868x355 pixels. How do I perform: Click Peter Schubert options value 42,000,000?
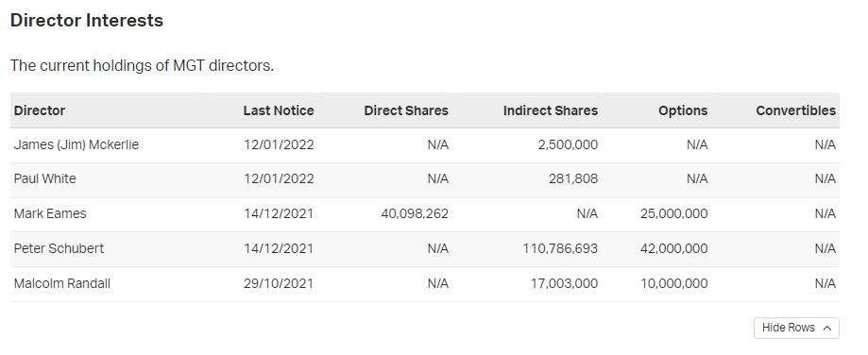673,249
